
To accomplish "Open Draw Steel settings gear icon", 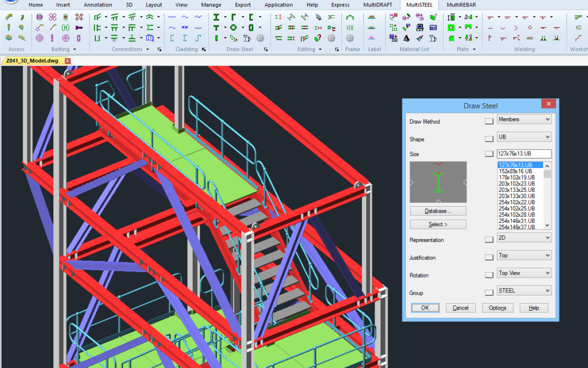I will point(260,38).
